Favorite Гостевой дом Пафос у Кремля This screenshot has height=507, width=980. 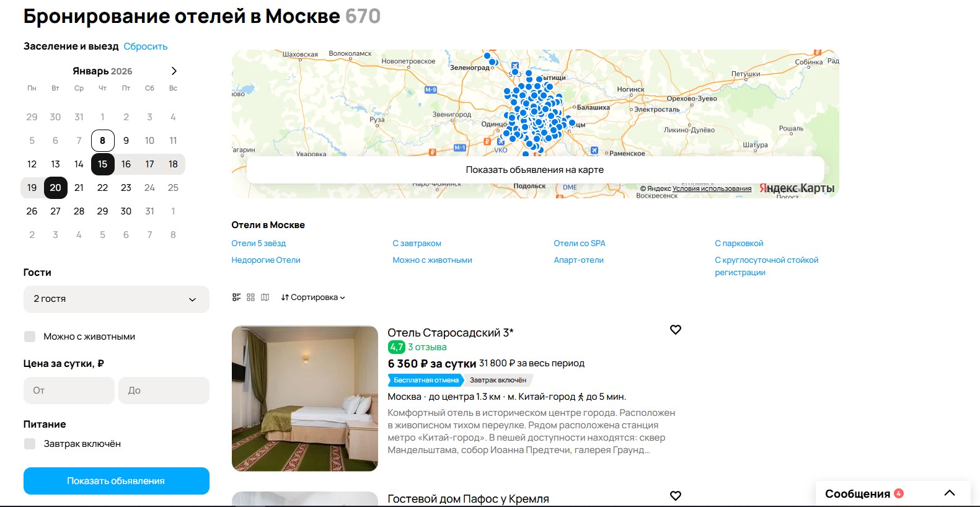(676, 496)
